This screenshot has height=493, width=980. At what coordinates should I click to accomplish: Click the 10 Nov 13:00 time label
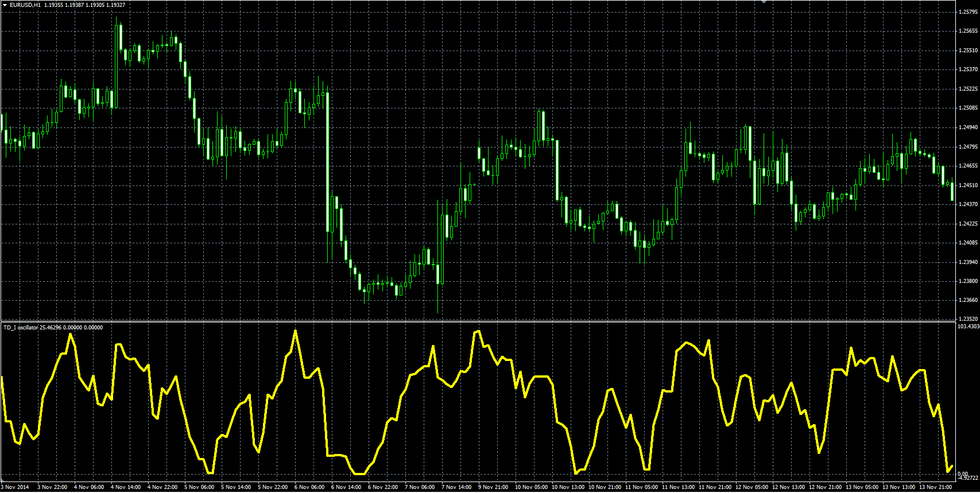[x=568, y=487]
